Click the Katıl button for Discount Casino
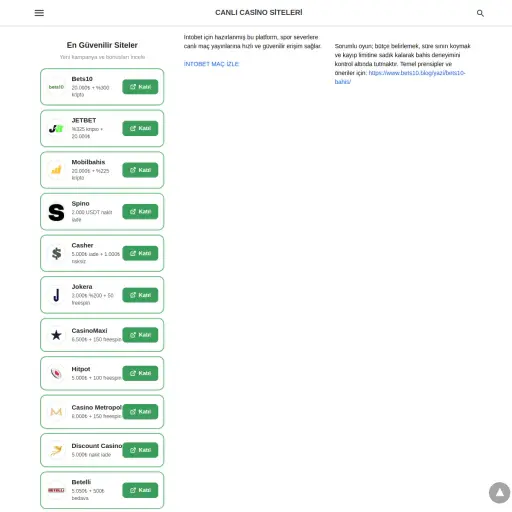 140,450
